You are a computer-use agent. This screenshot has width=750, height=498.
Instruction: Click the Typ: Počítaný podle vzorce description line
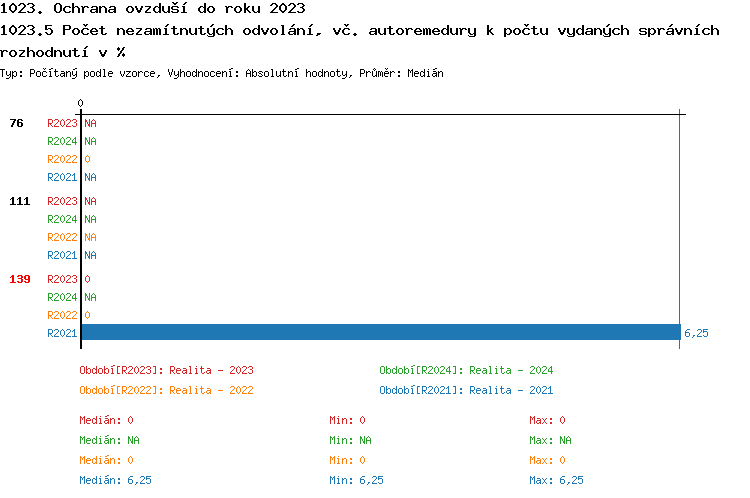[x=222, y=73]
